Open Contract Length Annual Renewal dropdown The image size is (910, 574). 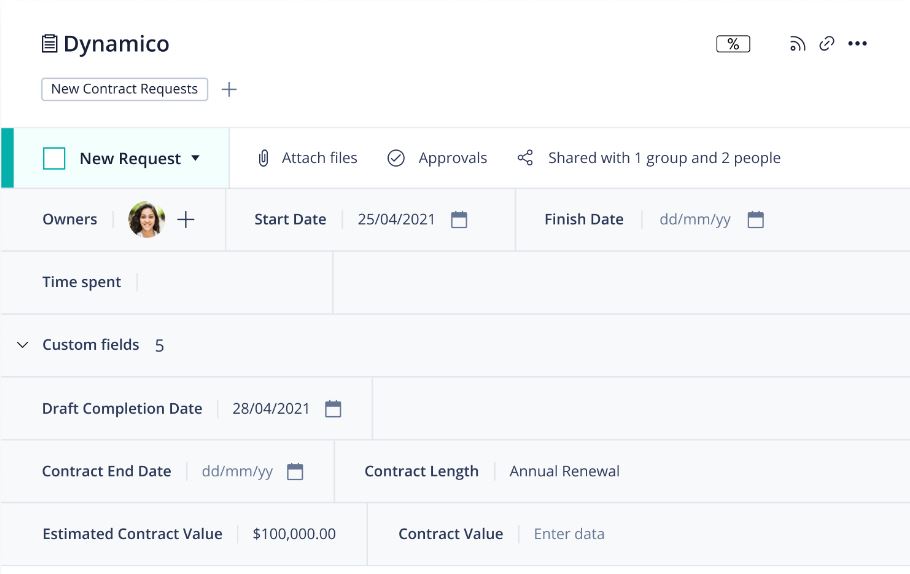pyautogui.click(x=564, y=472)
